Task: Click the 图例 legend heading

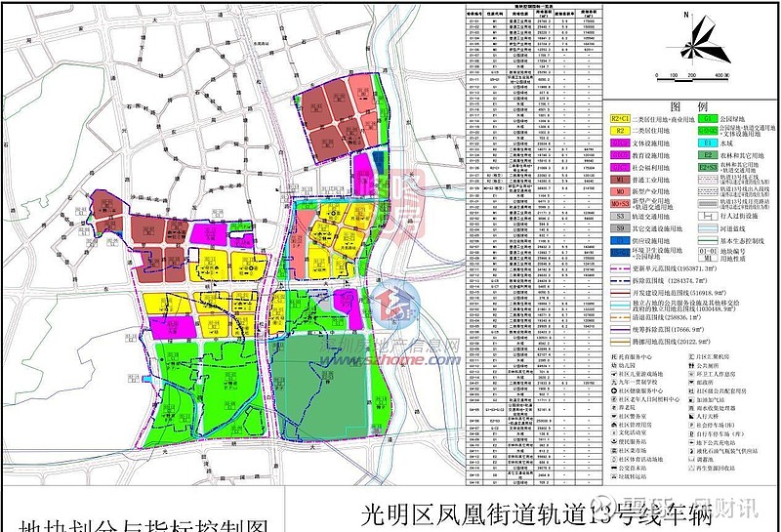Action: click(689, 106)
